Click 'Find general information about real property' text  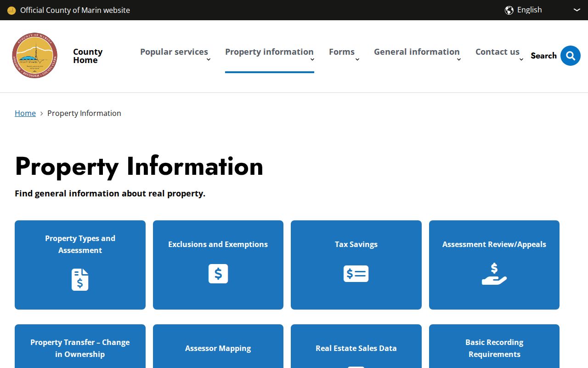click(x=110, y=194)
